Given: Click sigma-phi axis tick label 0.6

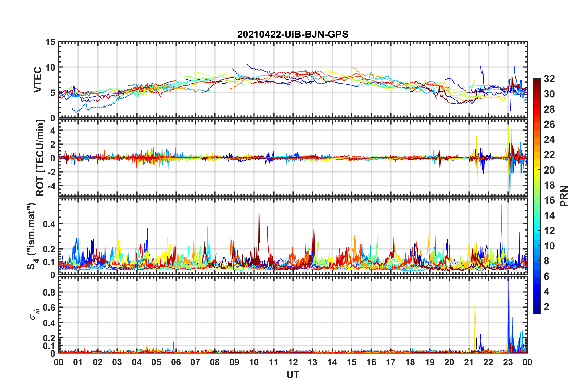Looking at the screenshot, I should 49,308.
